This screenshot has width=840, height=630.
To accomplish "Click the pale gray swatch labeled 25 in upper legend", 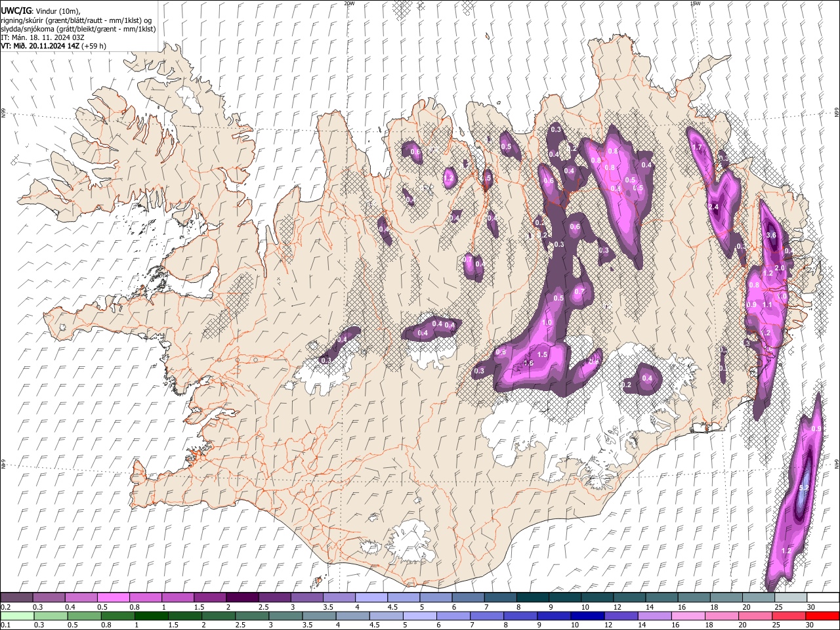I will click(x=790, y=598).
